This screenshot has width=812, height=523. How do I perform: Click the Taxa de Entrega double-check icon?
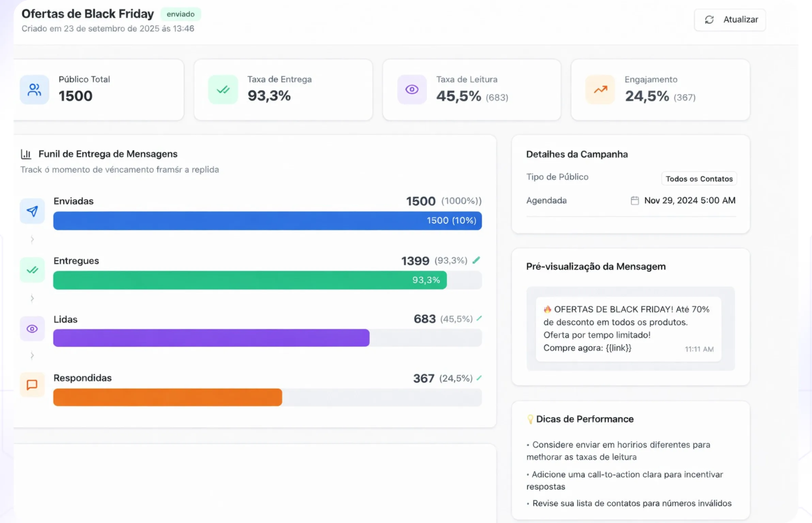(223, 90)
